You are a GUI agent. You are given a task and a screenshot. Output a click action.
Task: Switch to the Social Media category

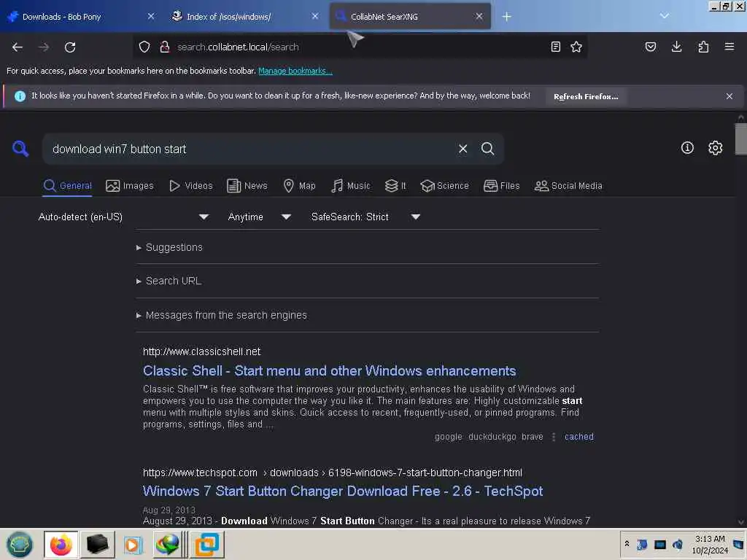coord(568,186)
